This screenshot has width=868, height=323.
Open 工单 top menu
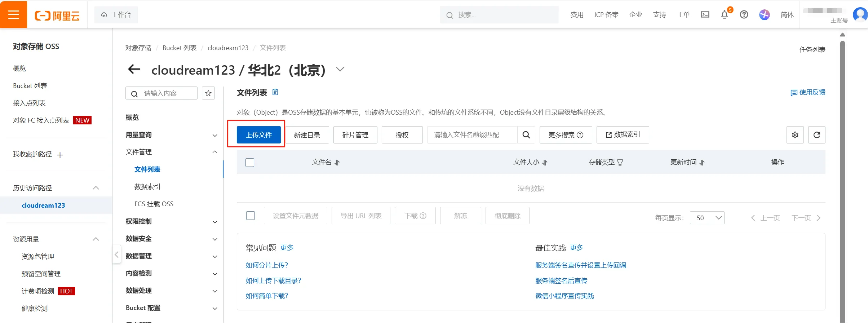point(683,15)
